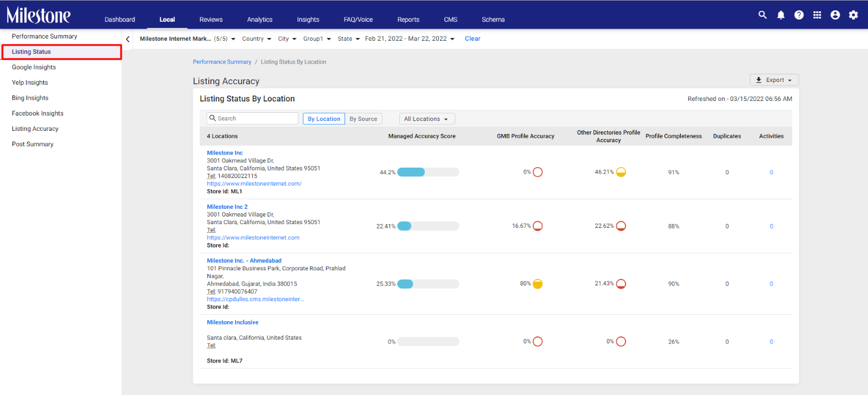Click Activities count for Milestone Inc 2
The height and width of the screenshot is (395, 868).
(x=771, y=226)
